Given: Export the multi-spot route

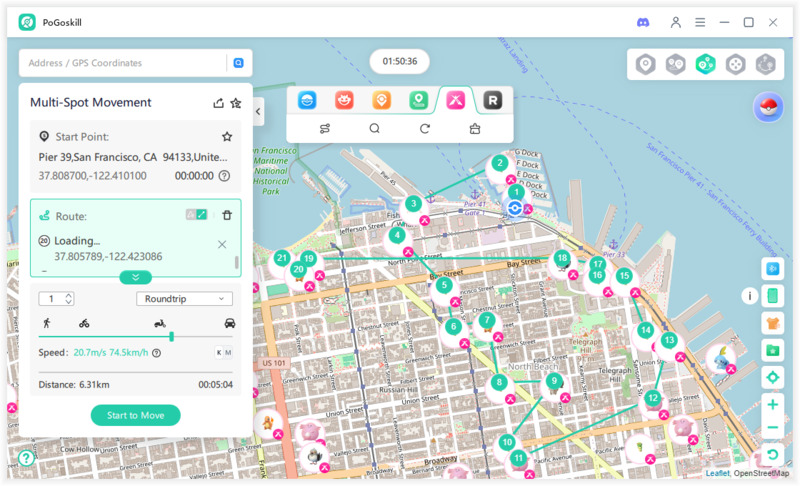Looking at the screenshot, I should tap(218, 102).
